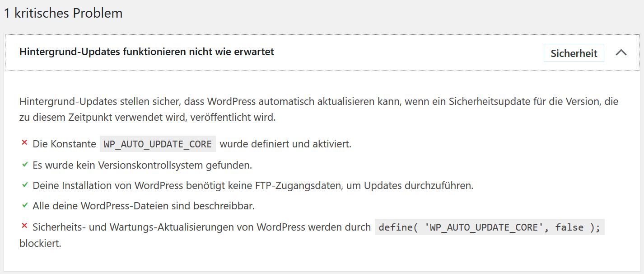Viewport: 644px width, 274px height.
Task: Click text 'Alle deine WordPress-Dateien sind beschreibbar.'
Action: pyautogui.click(x=144, y=206)
